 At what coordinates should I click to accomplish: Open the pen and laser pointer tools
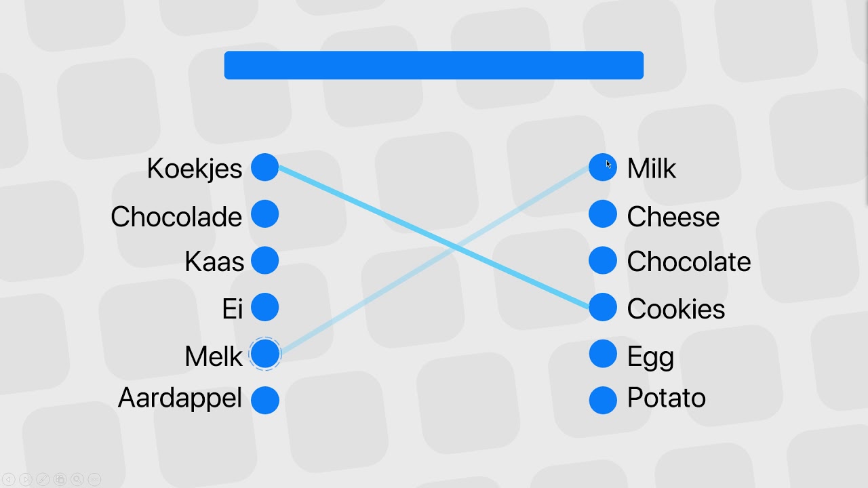tap(43, 479)
